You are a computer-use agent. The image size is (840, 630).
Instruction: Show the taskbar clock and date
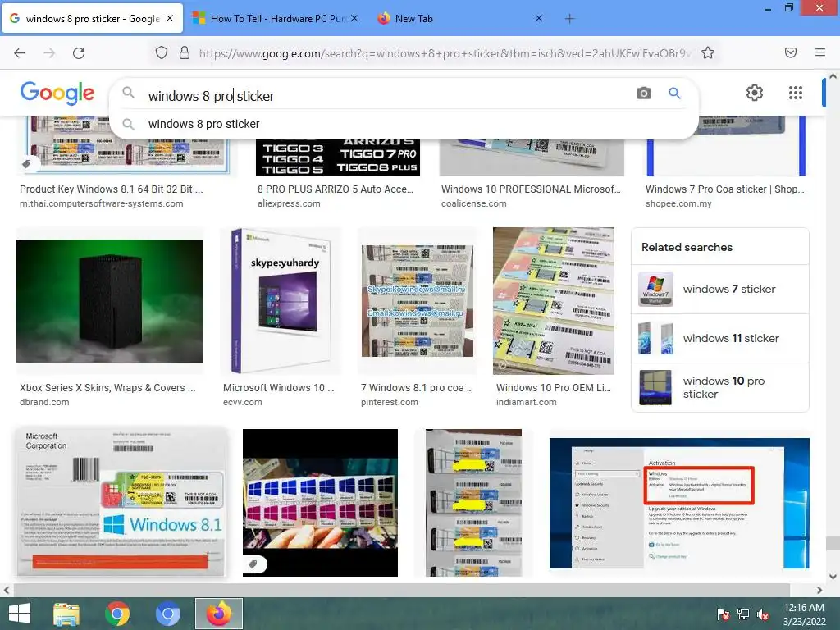click(x=804, y=614)
